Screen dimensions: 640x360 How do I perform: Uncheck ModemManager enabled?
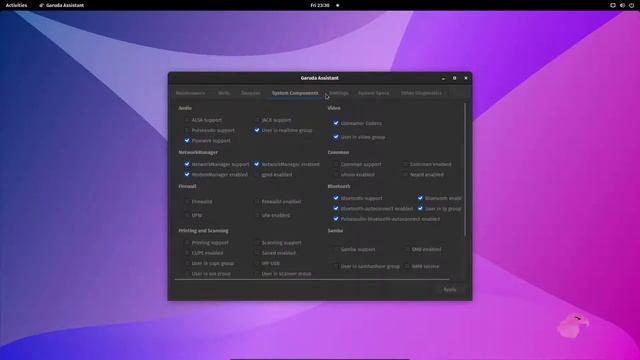pos(187,174)
